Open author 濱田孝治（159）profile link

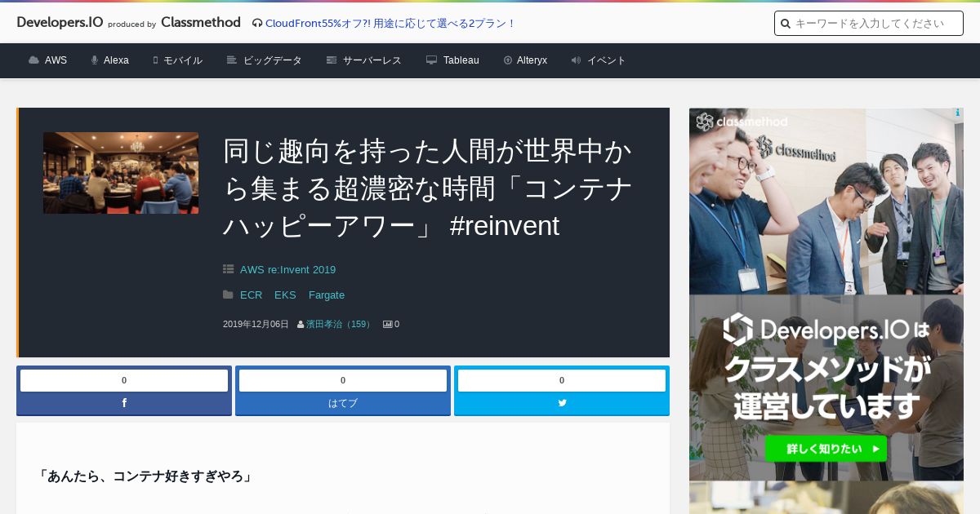pos(340,324)
